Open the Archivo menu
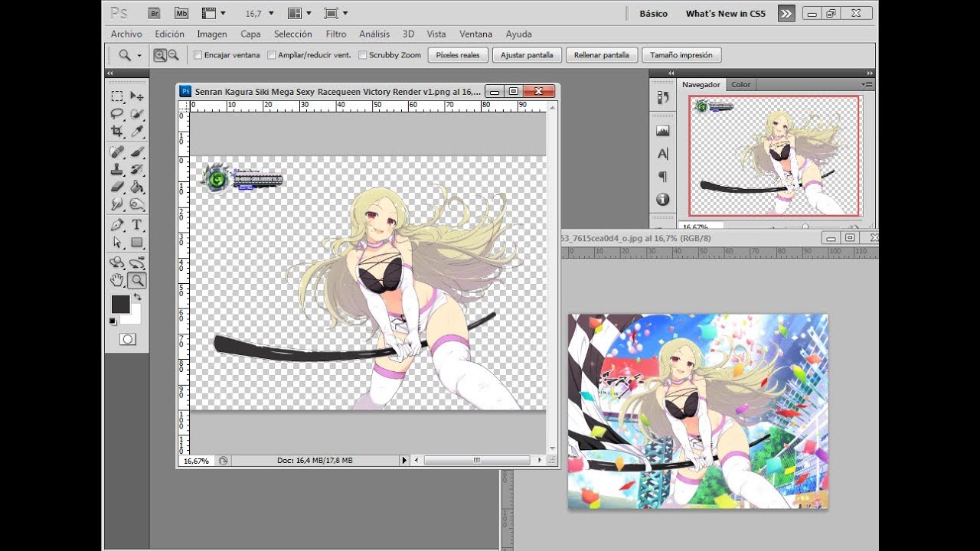 coord(126,34)
